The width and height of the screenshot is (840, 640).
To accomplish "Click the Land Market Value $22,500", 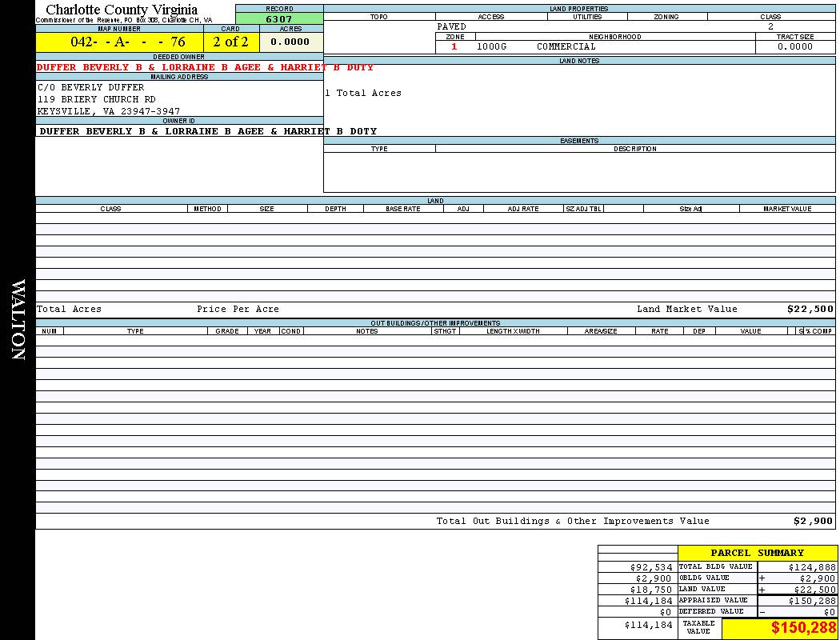I will (810, 309).
